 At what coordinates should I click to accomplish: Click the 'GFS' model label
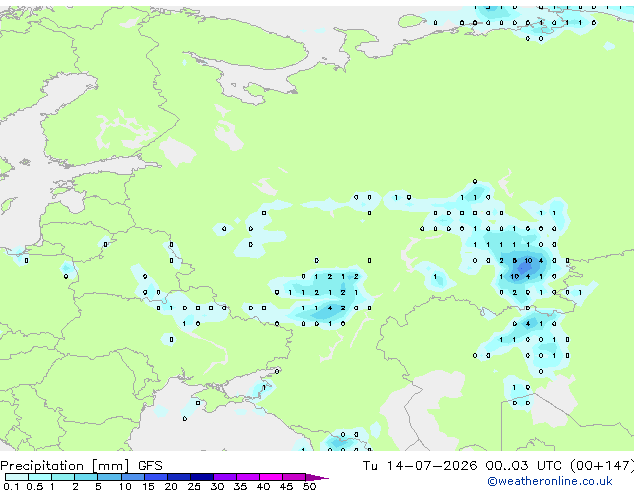[x=150, y=466]
